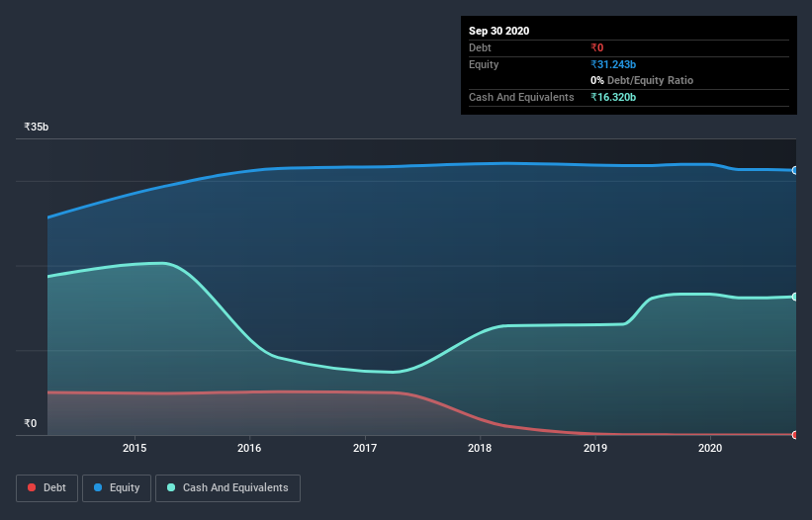This screenshot has height=520, width=812.
Task: Click the ₹0 y-axis label
Action: (x=31, y=423)
